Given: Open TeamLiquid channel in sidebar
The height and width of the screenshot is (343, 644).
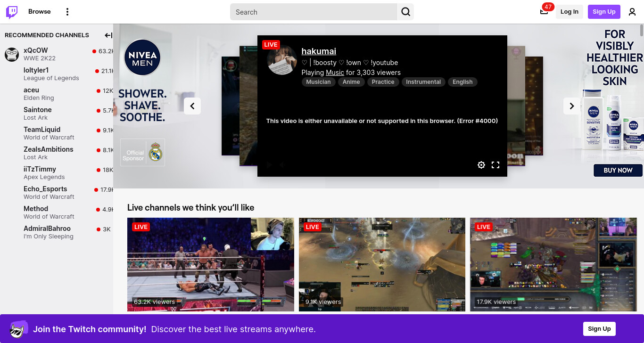Looking at the screenshot, I should (x=57, y=133).
